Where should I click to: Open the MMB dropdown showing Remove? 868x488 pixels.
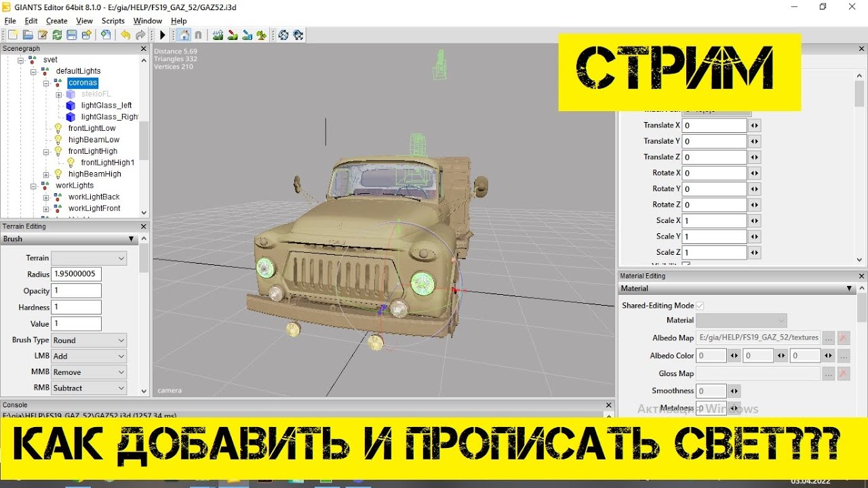(89, 372)
